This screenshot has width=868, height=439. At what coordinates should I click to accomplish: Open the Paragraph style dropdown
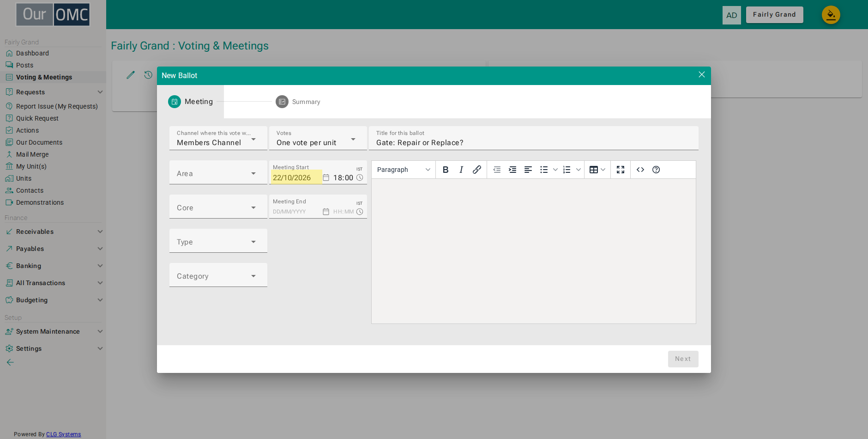click(x=404, y=170)
